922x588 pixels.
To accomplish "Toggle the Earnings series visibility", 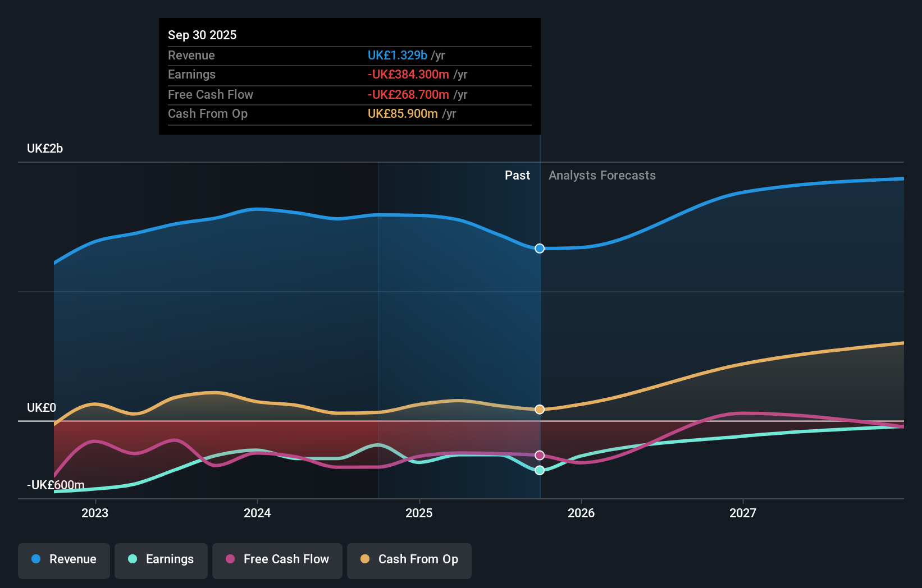I will pyautogui.click(x=161, y=559).
